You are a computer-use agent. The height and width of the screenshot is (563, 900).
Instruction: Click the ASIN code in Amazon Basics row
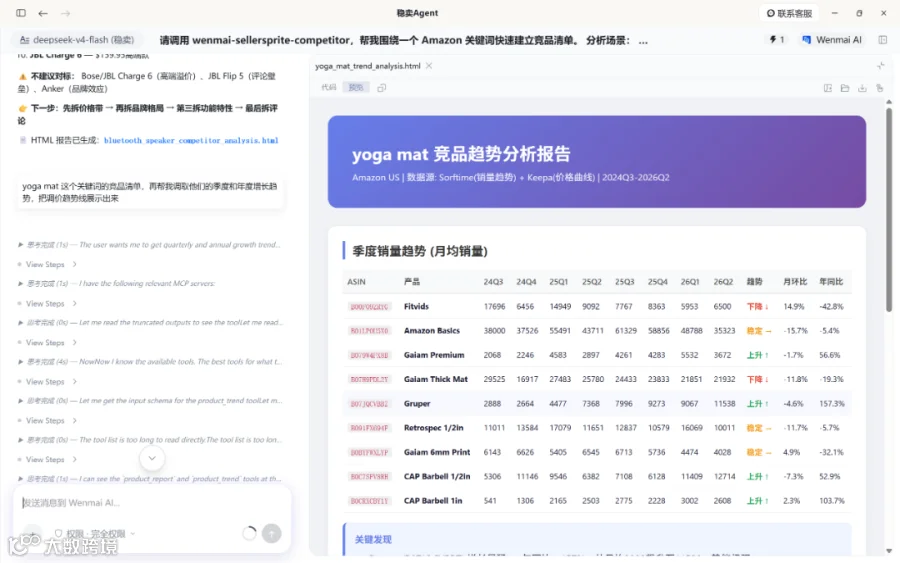pos(369,331)
